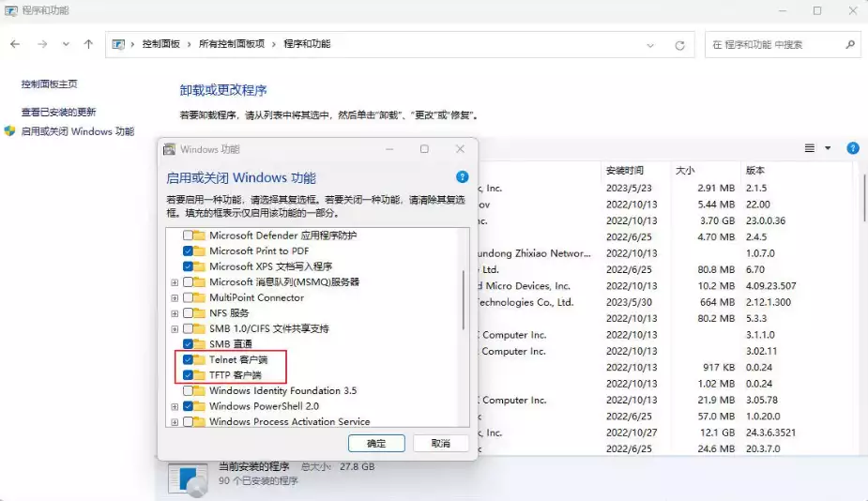Click 取消 in Windows 功能 dialog
Image resolution: width=868 pixels, height=501 pixels.
coord(441,444)
